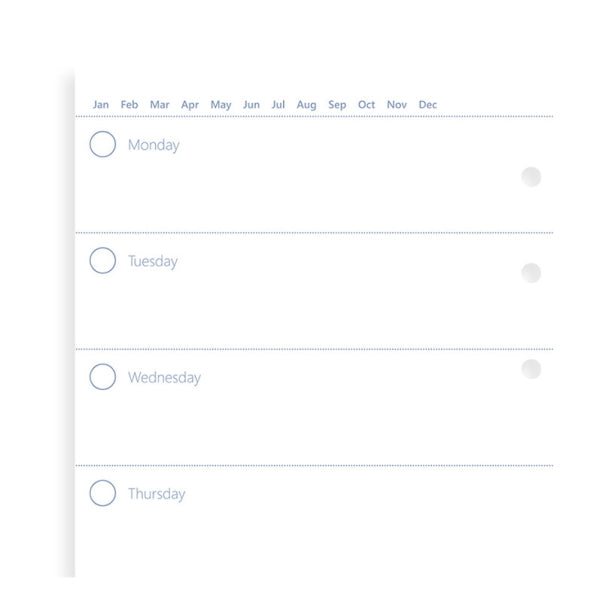
Task: Mark the Monday date circle
Action: (x=103, y=145)
